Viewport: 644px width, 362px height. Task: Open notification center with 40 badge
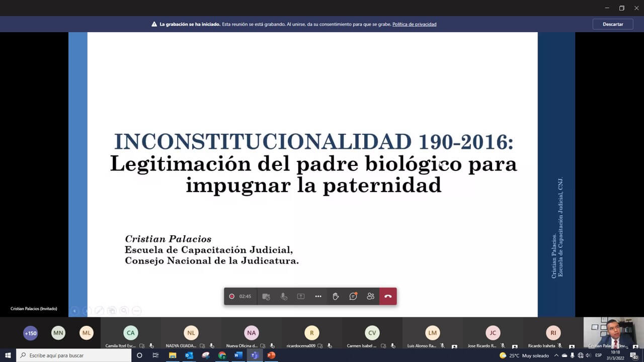[634, 355]
